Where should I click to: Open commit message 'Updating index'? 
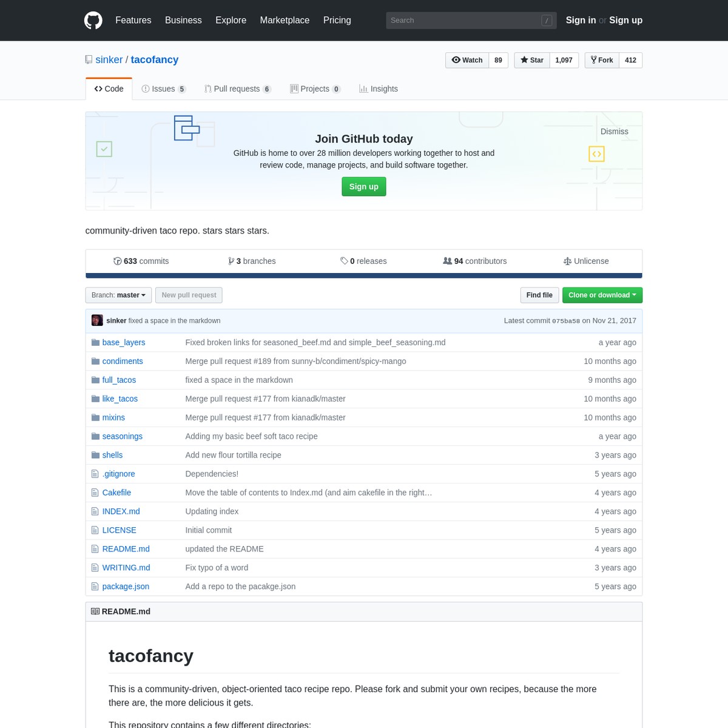tap(212, 511)
